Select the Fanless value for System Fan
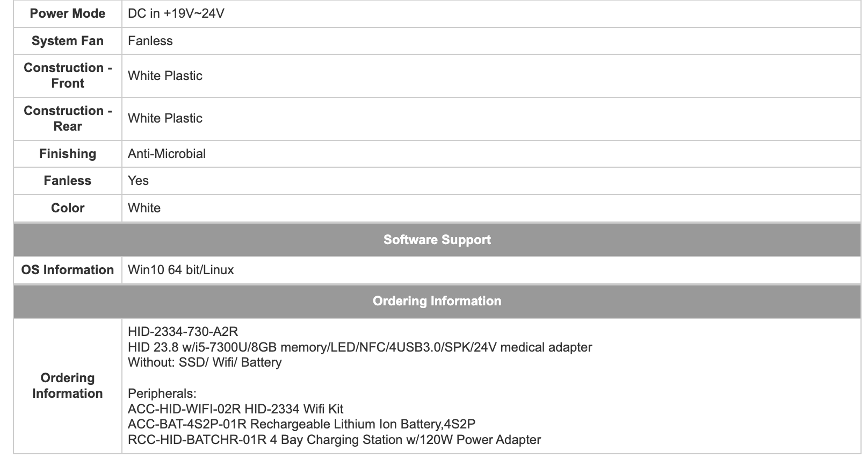868x472 pixels. [150, 41]
